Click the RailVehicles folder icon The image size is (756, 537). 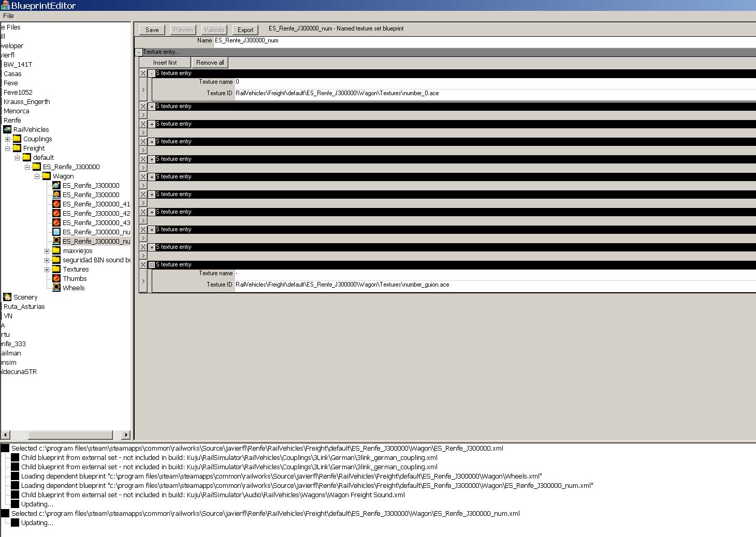(x=7, y=129)
